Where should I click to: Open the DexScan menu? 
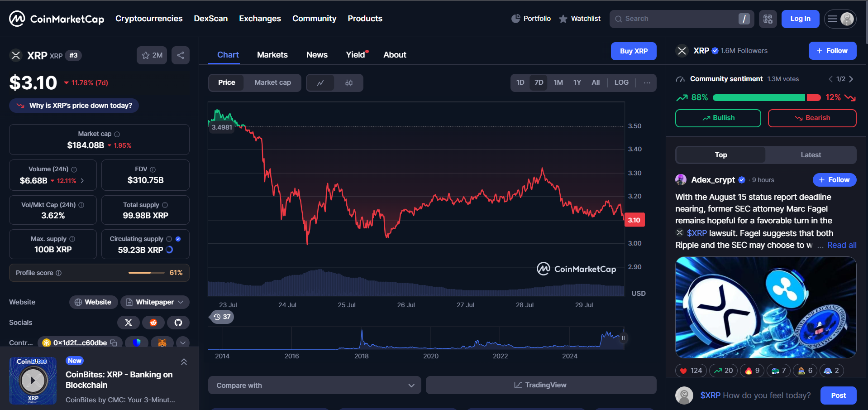(211, 19)
